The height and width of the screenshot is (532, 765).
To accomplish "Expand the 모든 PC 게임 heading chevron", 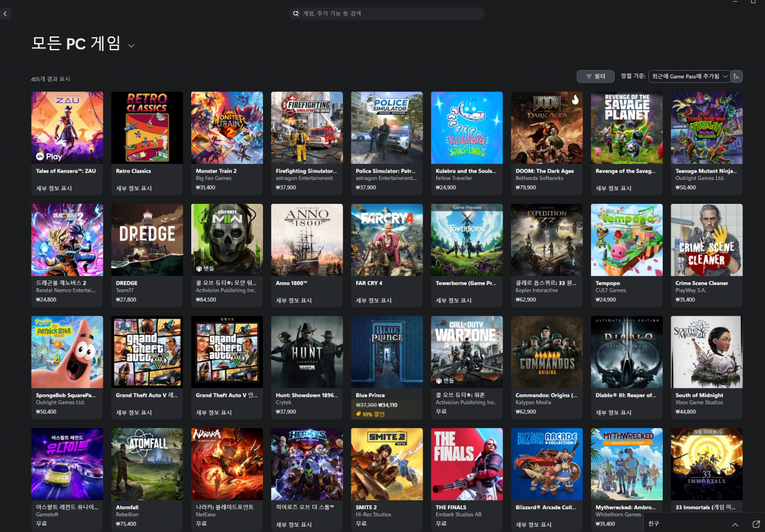I will (131, 45).
